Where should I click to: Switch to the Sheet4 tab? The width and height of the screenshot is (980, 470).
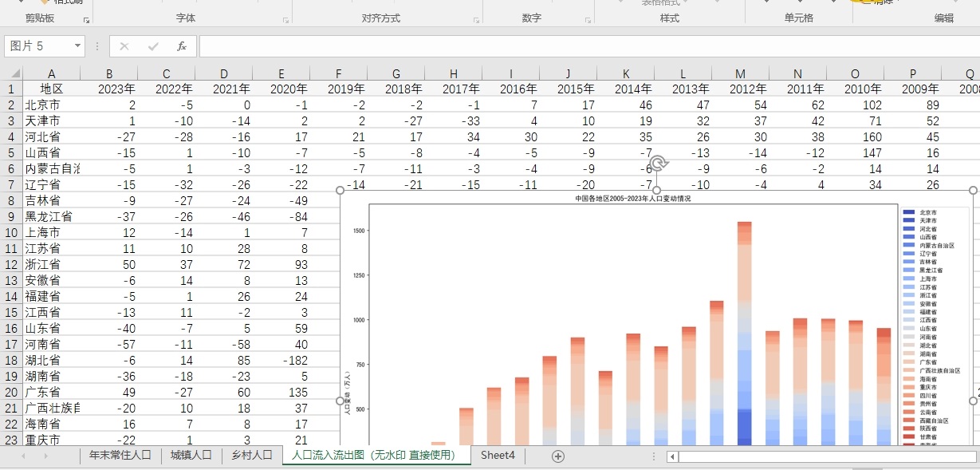coord(498,456)
